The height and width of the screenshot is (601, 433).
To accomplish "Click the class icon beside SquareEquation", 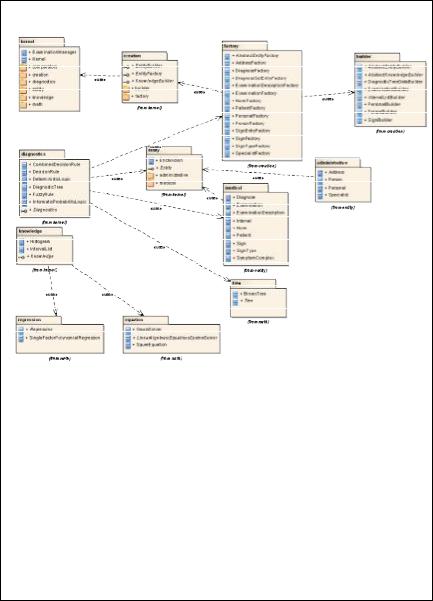I will click(x=128, y=345).
